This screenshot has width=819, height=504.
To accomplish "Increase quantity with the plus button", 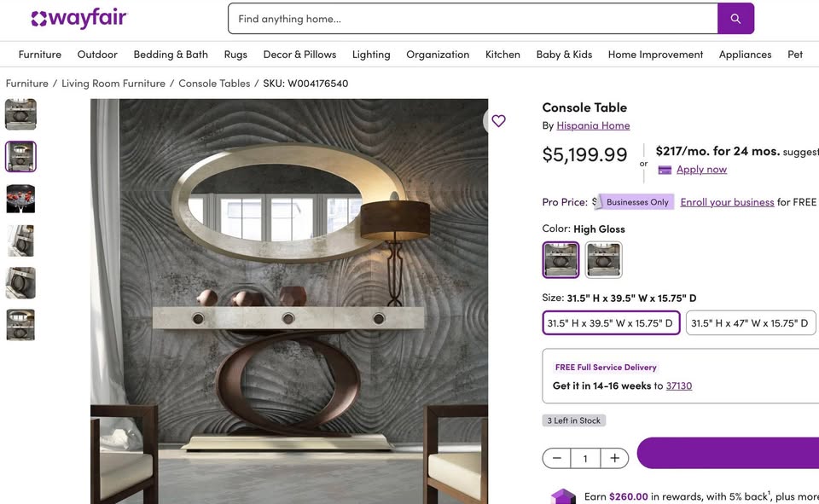I will click(x=614, y=458).
